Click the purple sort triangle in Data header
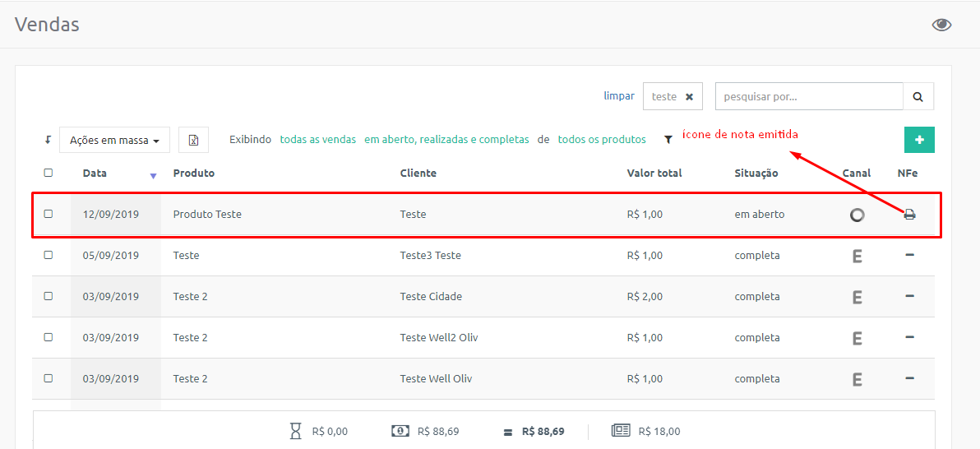The width and height of the screenshot is (980, 449). coord(153,176)
